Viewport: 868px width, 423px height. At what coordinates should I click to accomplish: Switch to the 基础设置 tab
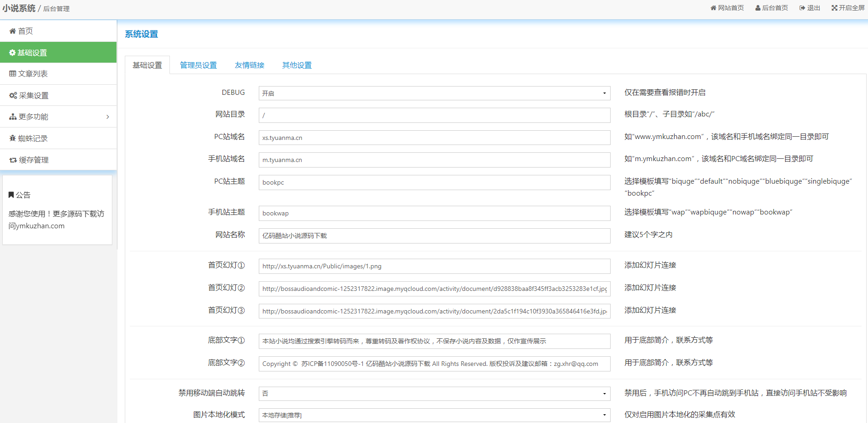click(147, 65)
